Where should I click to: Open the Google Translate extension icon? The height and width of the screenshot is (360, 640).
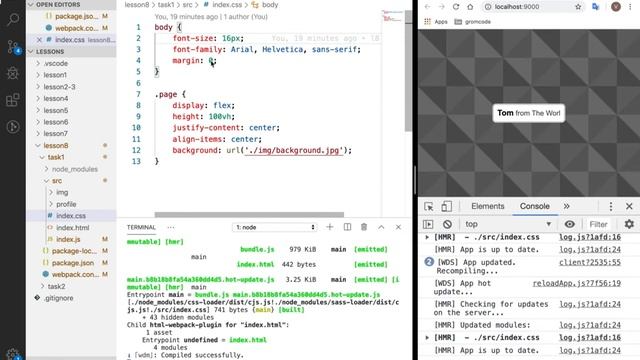coord(596,7)
